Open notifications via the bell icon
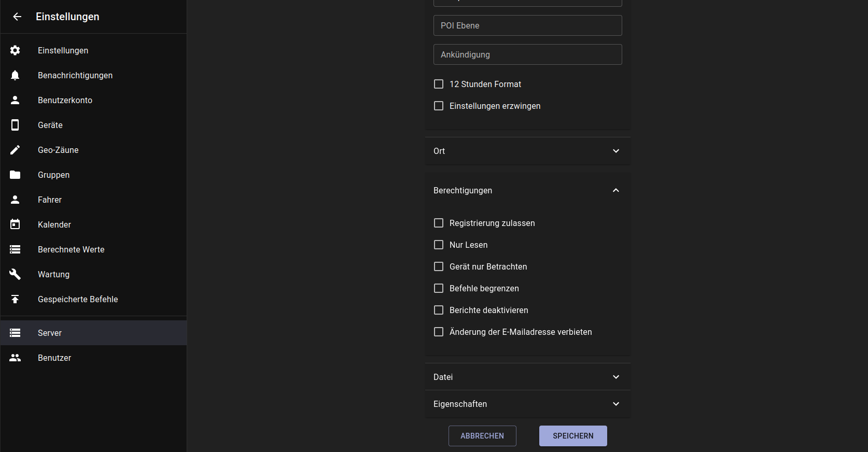868x452 pixels. coord(15,75)
